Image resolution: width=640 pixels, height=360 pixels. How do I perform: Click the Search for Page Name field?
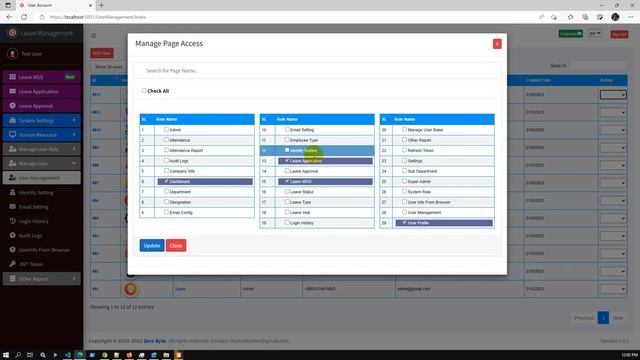coord(317,71)
